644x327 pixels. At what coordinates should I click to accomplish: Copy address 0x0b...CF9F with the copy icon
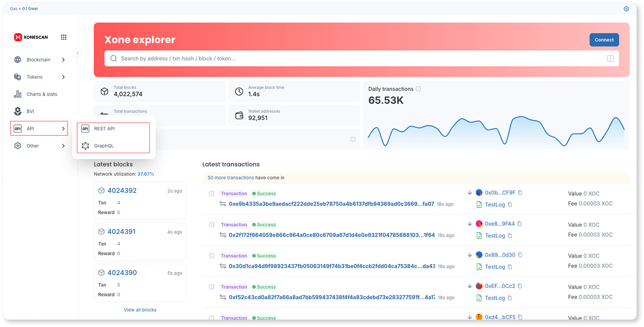coord(520,193)
